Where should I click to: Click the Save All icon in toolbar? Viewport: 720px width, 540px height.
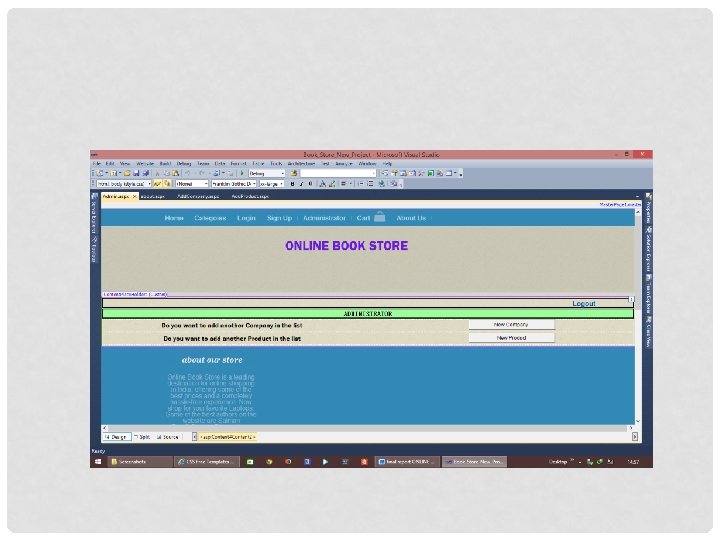pos(146,173)
